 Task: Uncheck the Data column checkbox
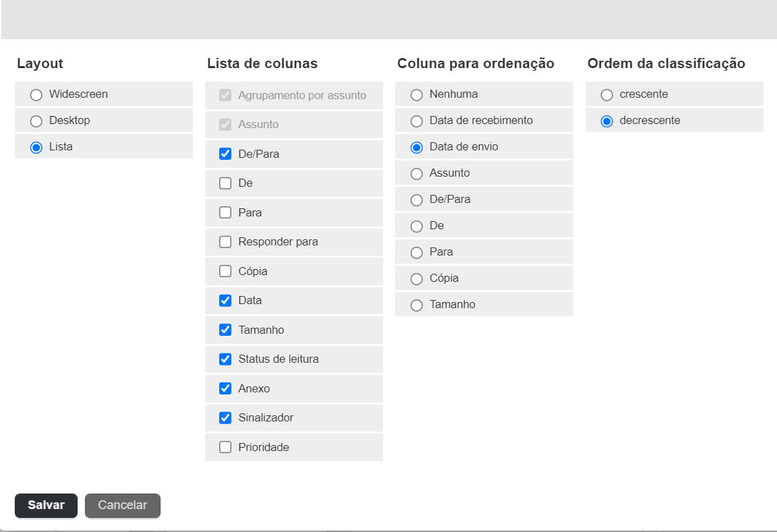click(225, 301)
